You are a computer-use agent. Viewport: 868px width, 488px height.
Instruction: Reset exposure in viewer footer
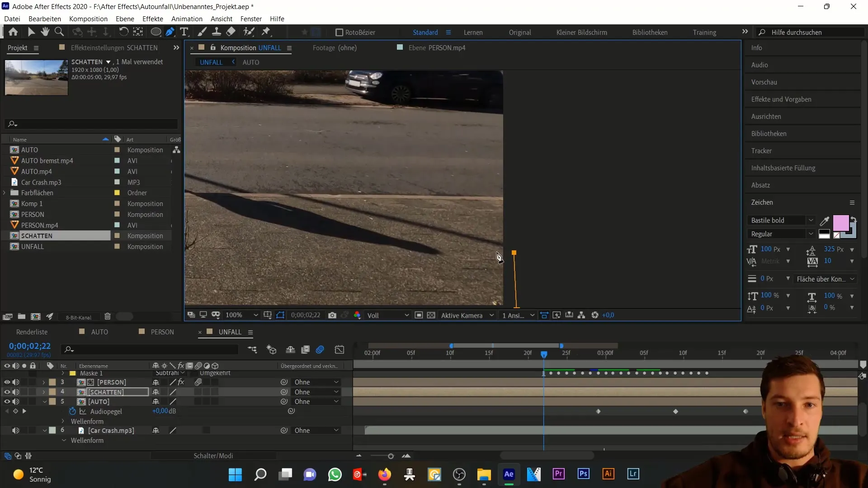(x=595, y=315)
